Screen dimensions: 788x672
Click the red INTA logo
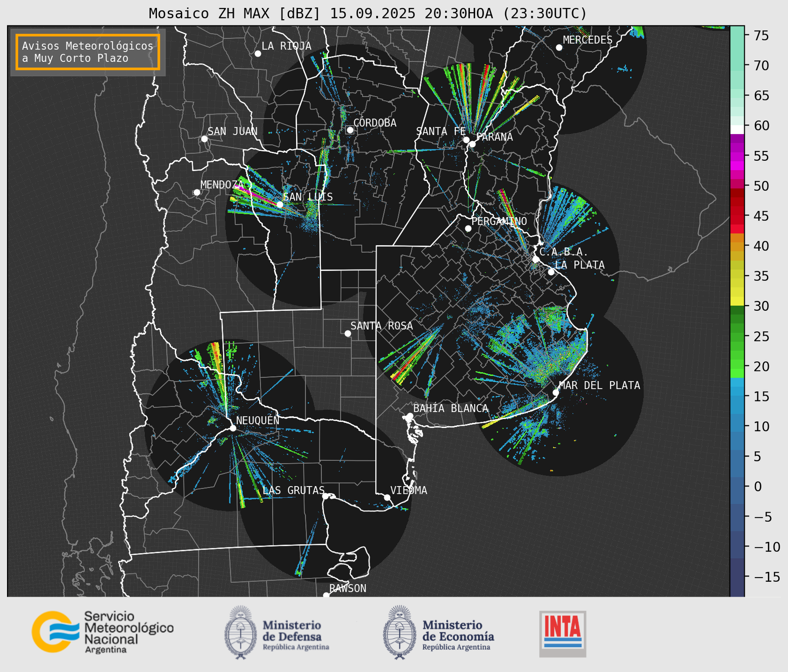pos(562,633)
